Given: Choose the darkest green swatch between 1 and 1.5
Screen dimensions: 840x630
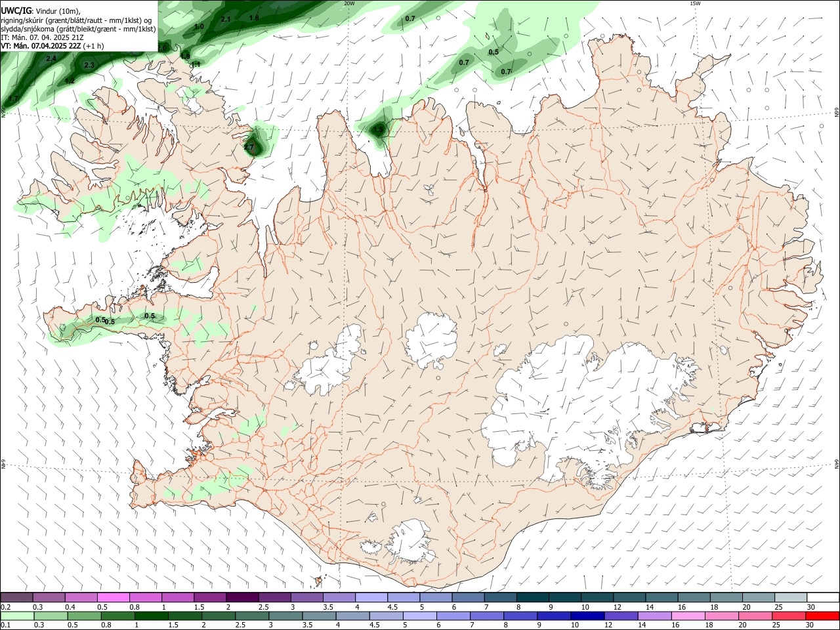Looking at the screenshot, I should coord(151,616).
